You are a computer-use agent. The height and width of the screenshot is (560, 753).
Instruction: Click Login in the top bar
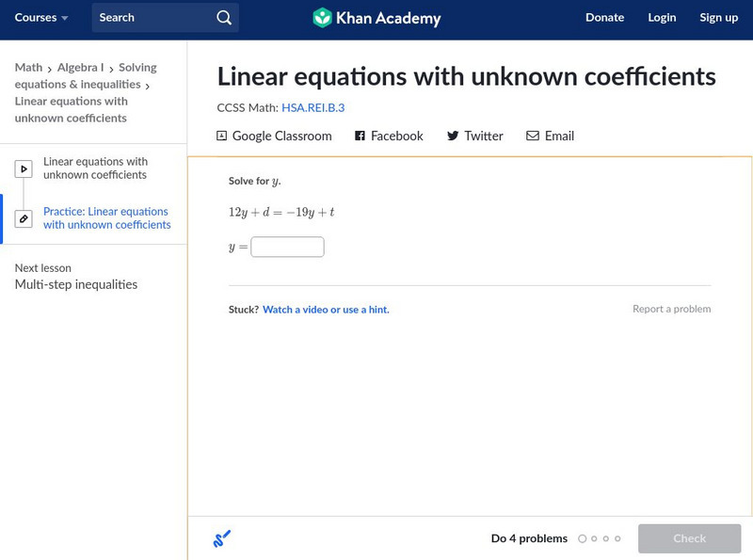(662, 18)
